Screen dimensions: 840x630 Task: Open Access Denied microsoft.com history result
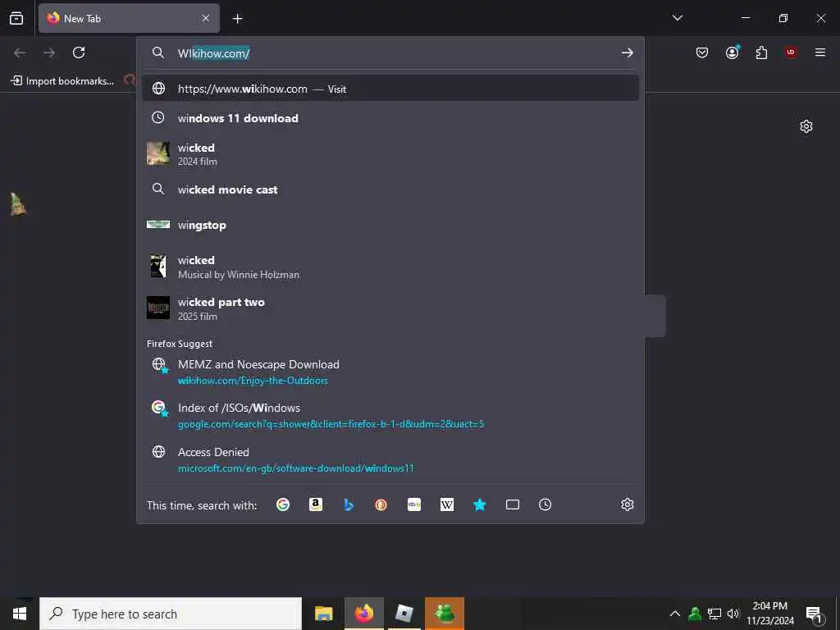390,459
